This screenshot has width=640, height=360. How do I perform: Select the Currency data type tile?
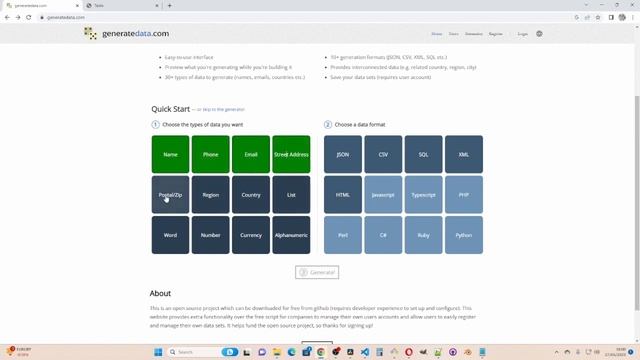251,235
